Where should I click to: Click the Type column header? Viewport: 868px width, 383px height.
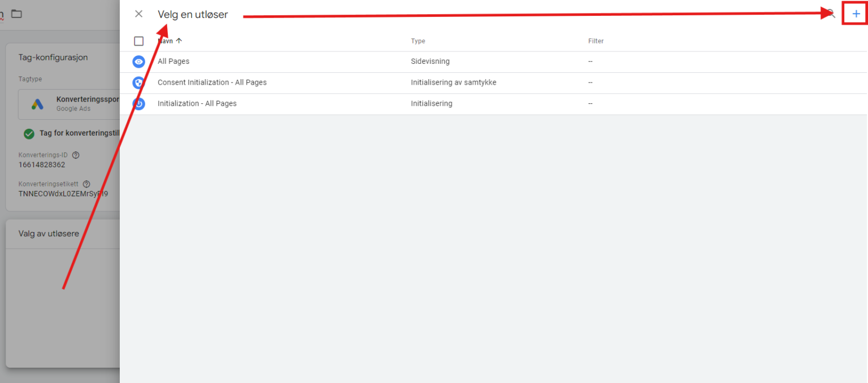click(x=418, y=41)
